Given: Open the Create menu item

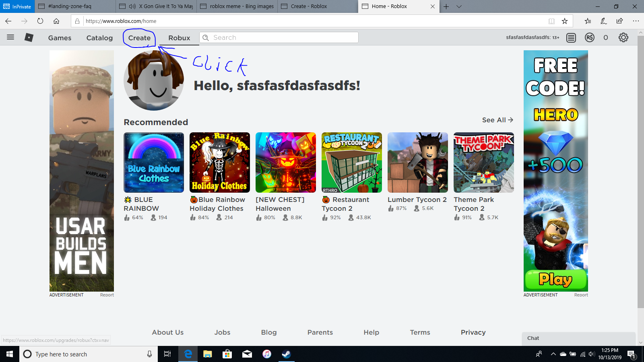Looking at the screenshot, I should click(139, 38).
